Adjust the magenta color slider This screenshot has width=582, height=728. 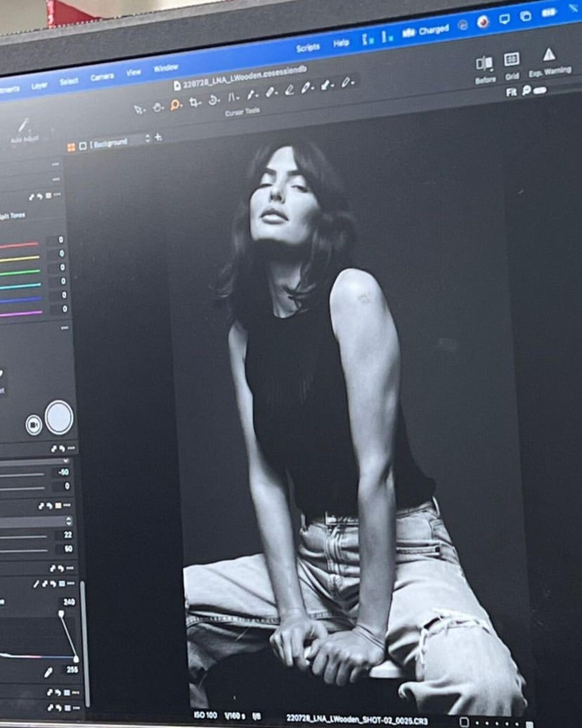(22, 313)
